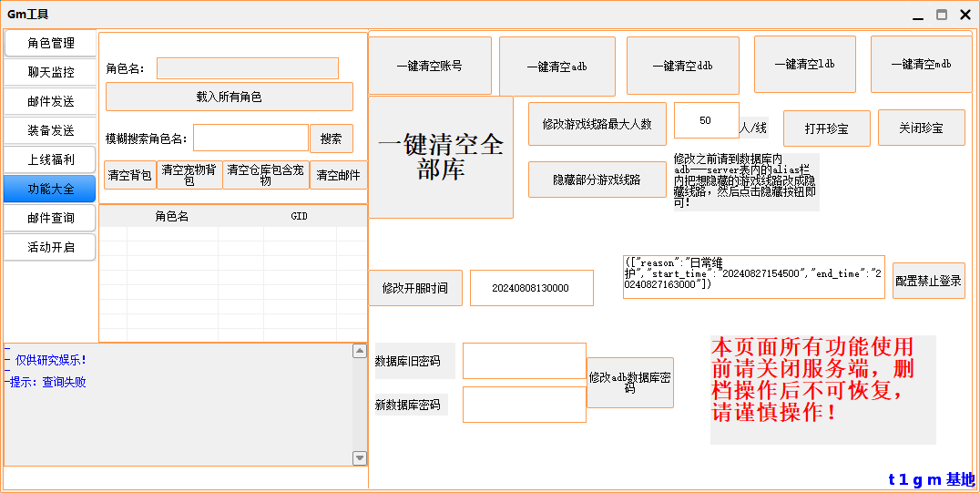Maximize the Gm工具 window
The image size is (980, 493).
pos(942,15)
